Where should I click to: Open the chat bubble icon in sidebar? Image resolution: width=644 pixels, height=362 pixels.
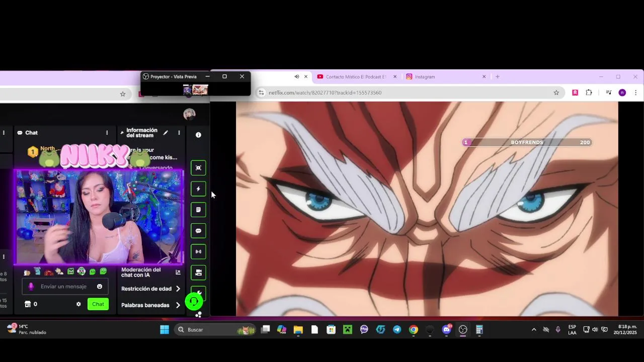click(198, 231)
